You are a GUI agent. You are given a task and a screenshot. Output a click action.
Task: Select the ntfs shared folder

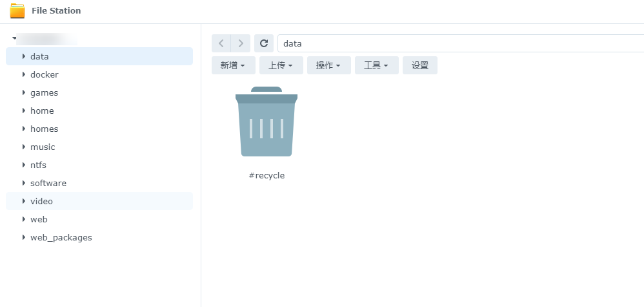tap(99, 165)
